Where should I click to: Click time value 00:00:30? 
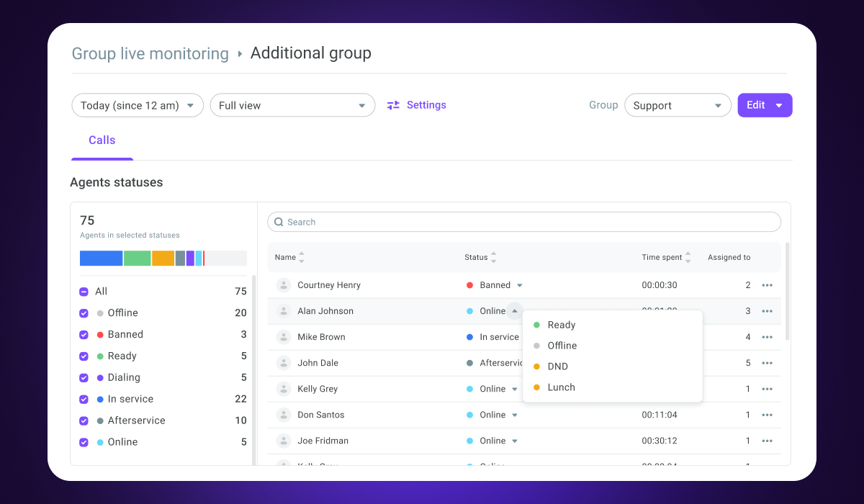pos(660,285)
